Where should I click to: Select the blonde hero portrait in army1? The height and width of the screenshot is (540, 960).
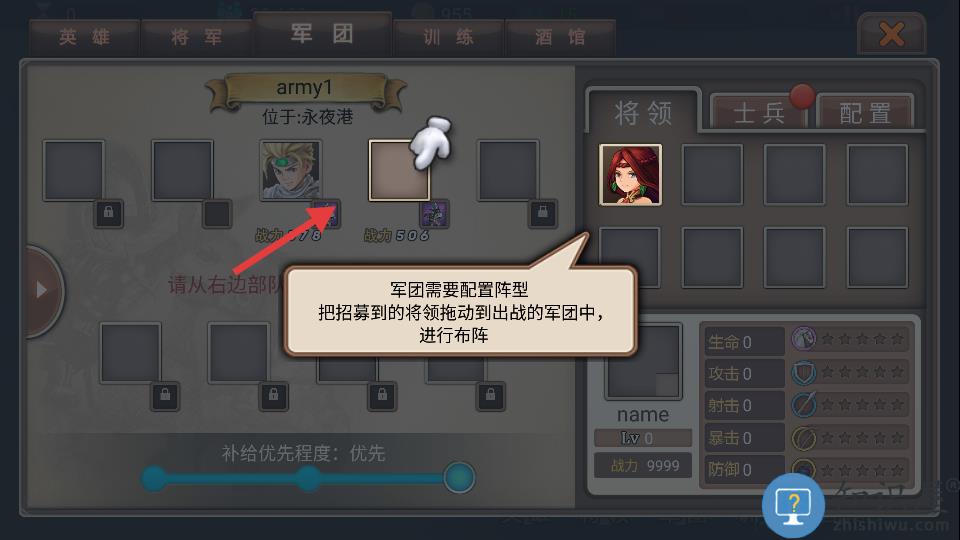[x=290, y=170]
